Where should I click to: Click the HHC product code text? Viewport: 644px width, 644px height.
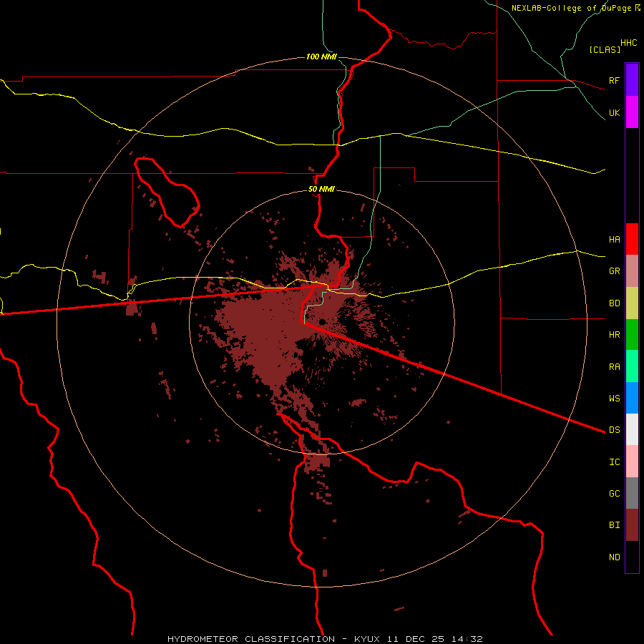(x=629, y=43)
